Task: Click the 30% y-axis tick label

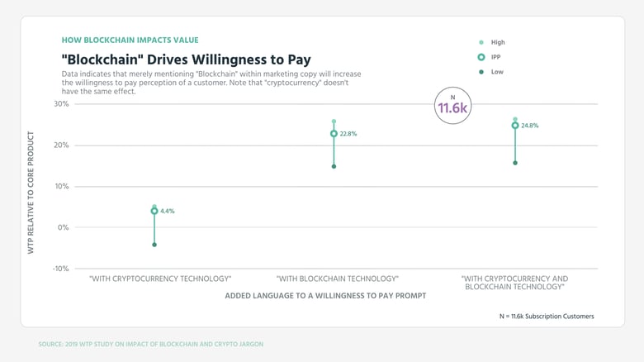Action: tap(61, 103)
